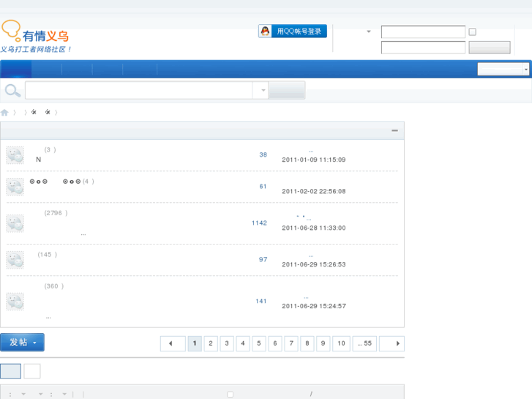Click the post count 38
532x399 pixels.
coord(263,155)
